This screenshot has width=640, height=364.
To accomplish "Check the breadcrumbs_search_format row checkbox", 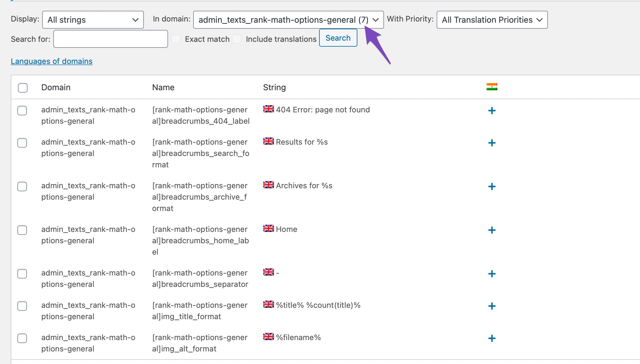I will [22, 143].
